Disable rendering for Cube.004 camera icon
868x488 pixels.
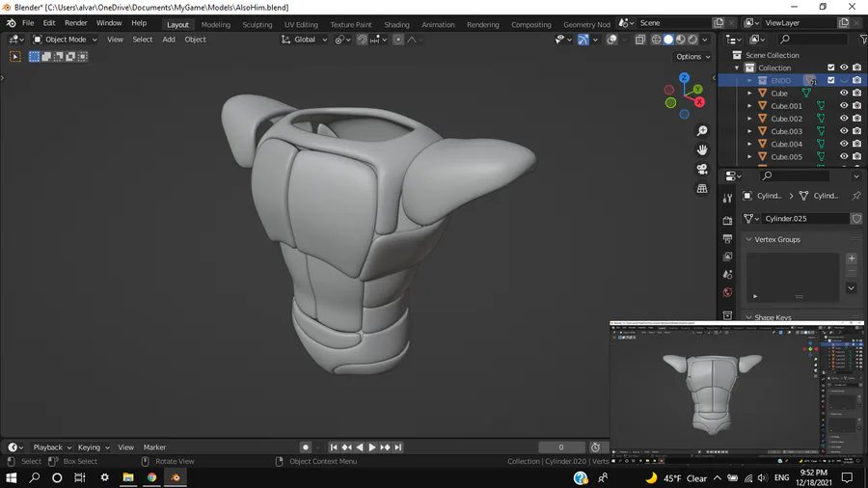[x=856, y=144]
